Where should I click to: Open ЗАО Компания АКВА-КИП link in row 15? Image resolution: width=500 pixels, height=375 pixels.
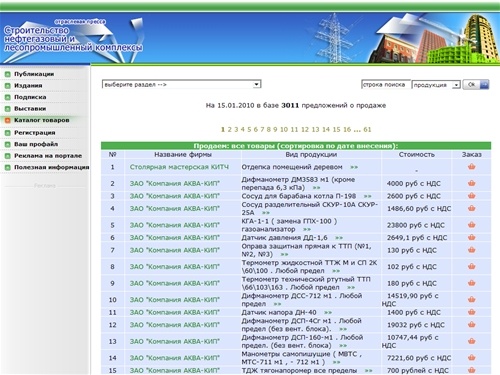point(175,370)
